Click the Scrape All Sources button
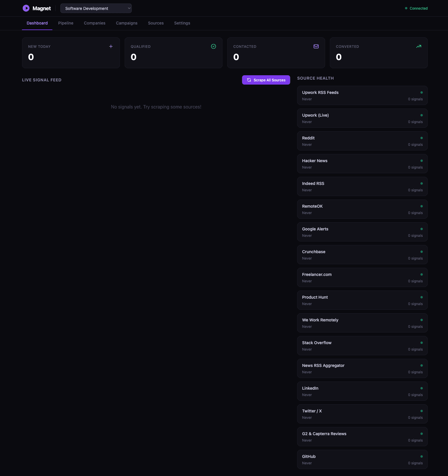 [266, 80]
